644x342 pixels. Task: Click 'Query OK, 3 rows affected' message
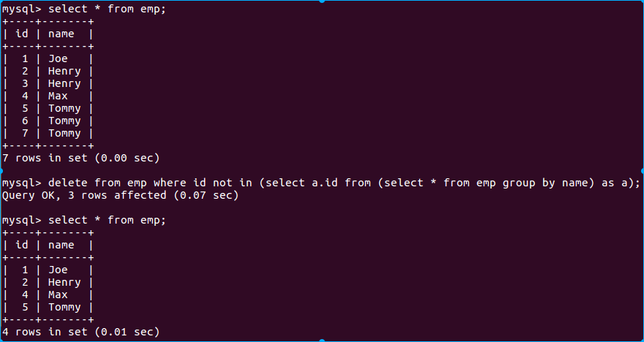click(x=84, y=196)
